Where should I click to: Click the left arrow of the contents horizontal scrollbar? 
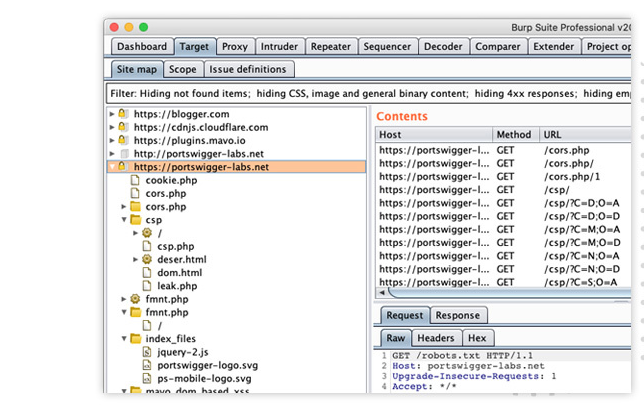point(382,293)
